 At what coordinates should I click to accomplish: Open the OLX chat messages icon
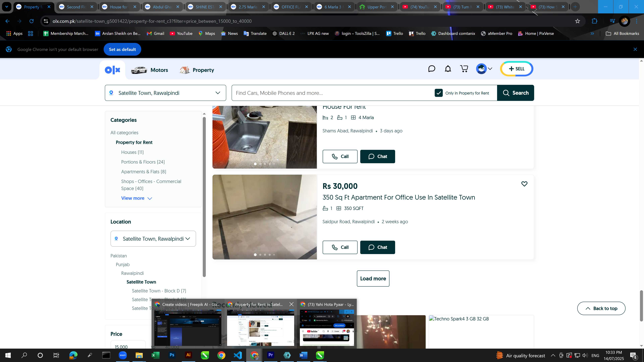coord(432,69)
